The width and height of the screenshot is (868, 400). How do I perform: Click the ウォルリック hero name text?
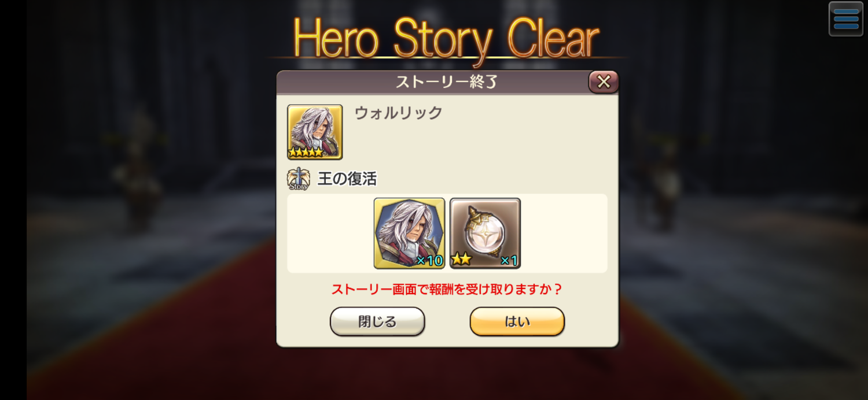click(398, 113)
